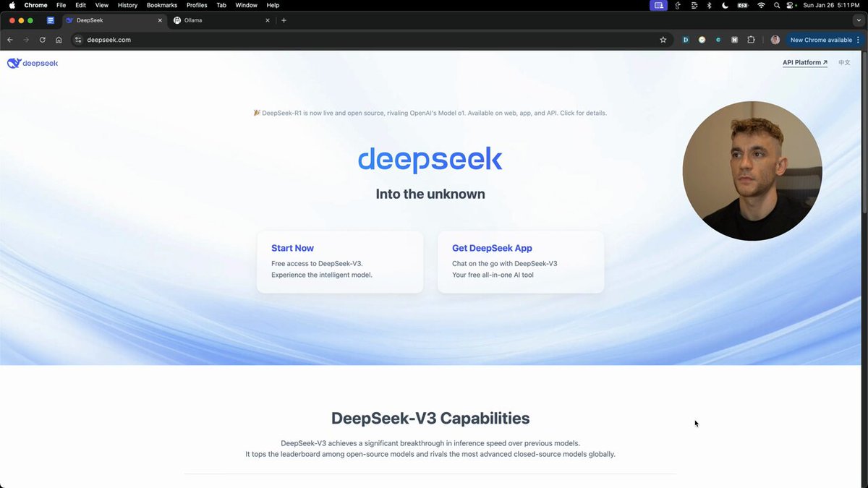Open the Window menu
Screen dimensions: 868x488
[247, 5]
